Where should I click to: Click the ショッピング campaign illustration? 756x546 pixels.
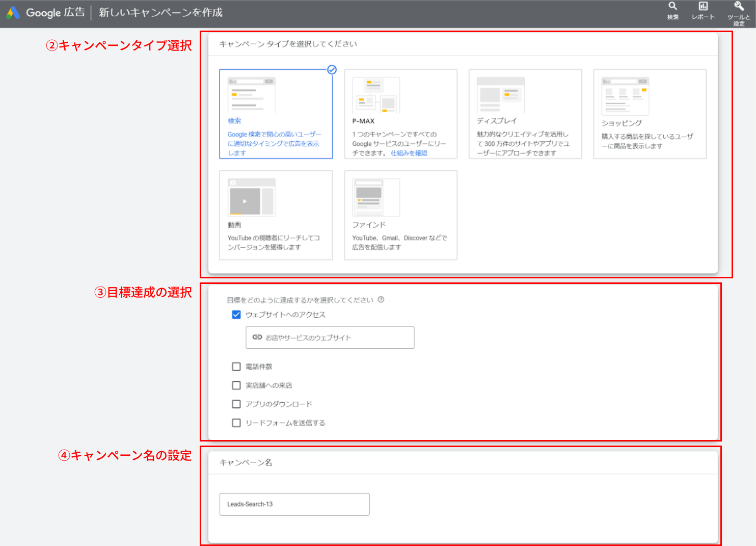[x=626, y=96]
